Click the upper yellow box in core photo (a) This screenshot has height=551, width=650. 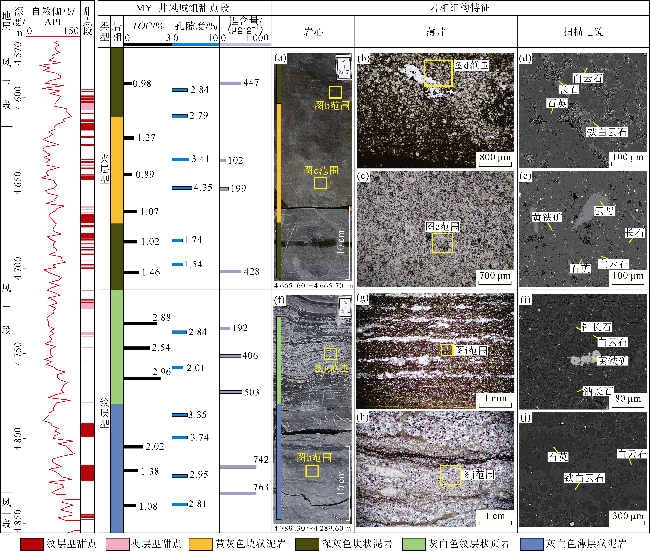[336, 92]
